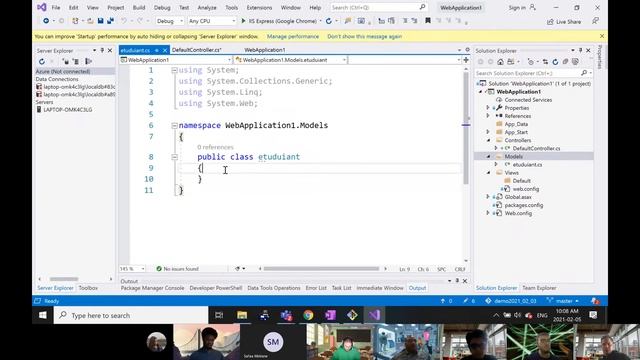Click the Navigate Backward toolbar icon
Screen dimensions: 640x360
coord(46,21)
